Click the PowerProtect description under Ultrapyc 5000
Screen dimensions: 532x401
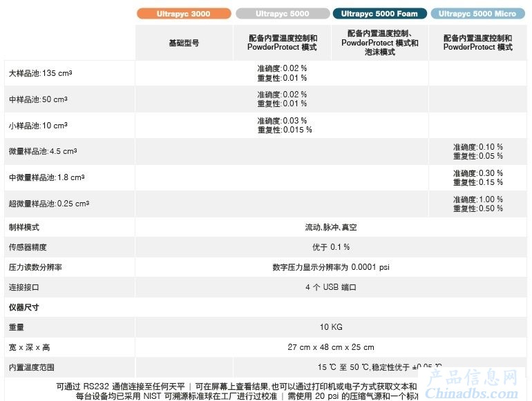[283, 43]
